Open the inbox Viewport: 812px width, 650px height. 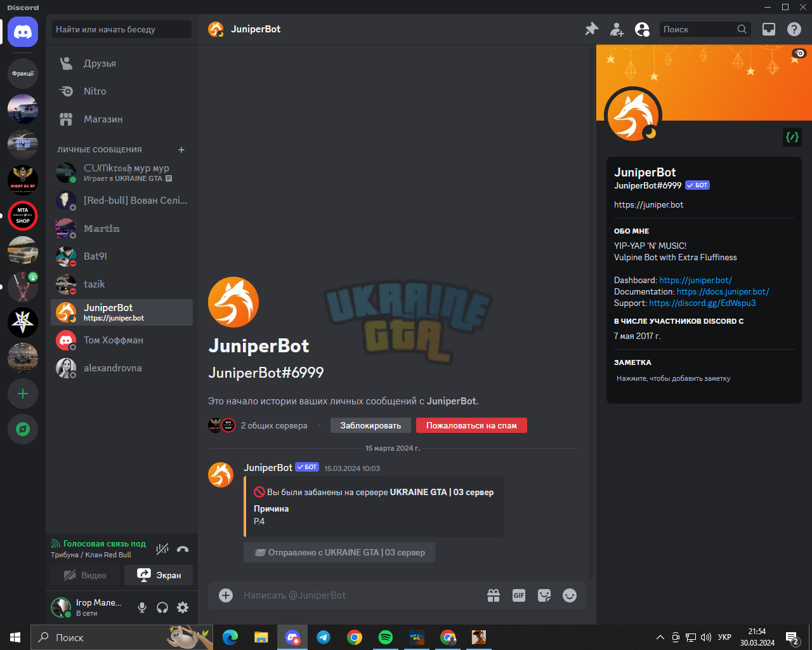tap(769, 29)
